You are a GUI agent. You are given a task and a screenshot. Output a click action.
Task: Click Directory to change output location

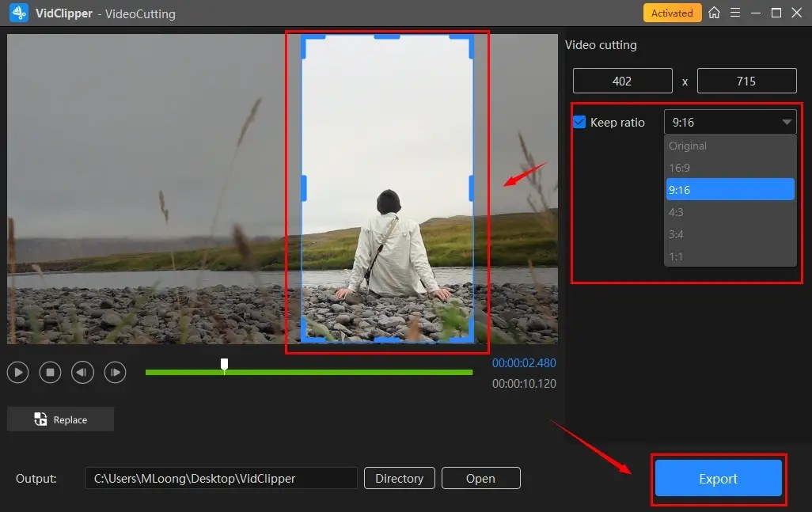click(399, 478)
